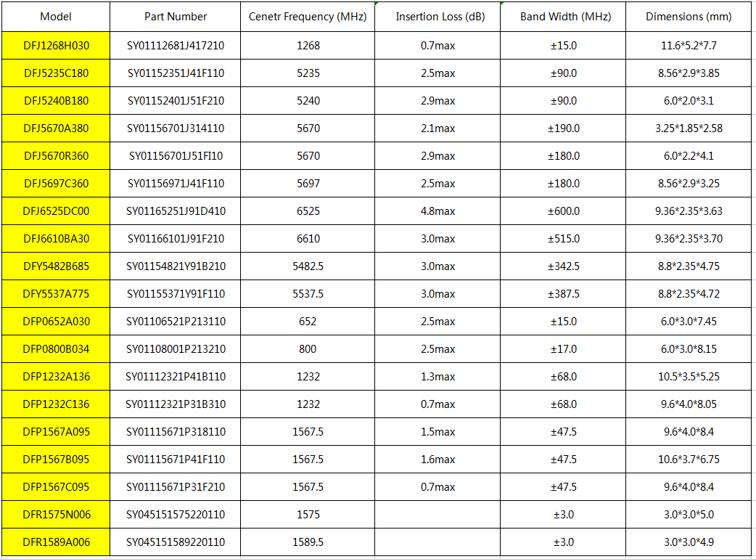
Task: Click center frequency cell 5537.5
Action: [x=308, y=294]
